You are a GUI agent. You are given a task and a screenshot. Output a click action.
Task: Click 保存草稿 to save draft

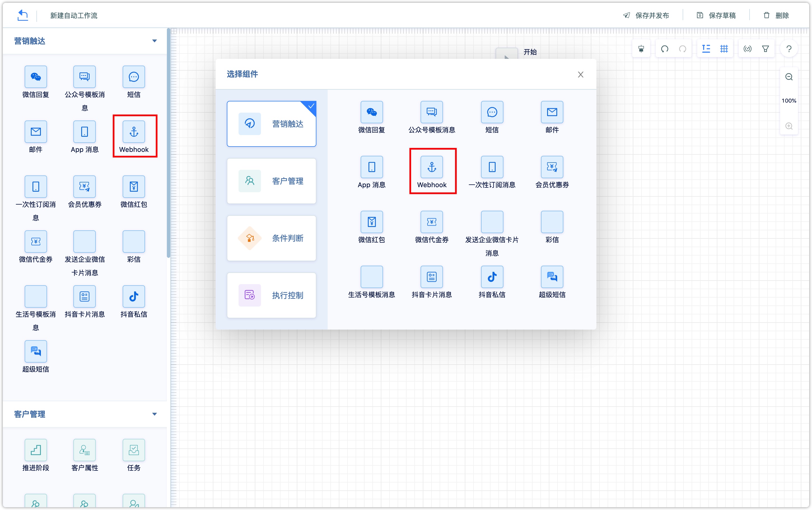tap(716, 15)
